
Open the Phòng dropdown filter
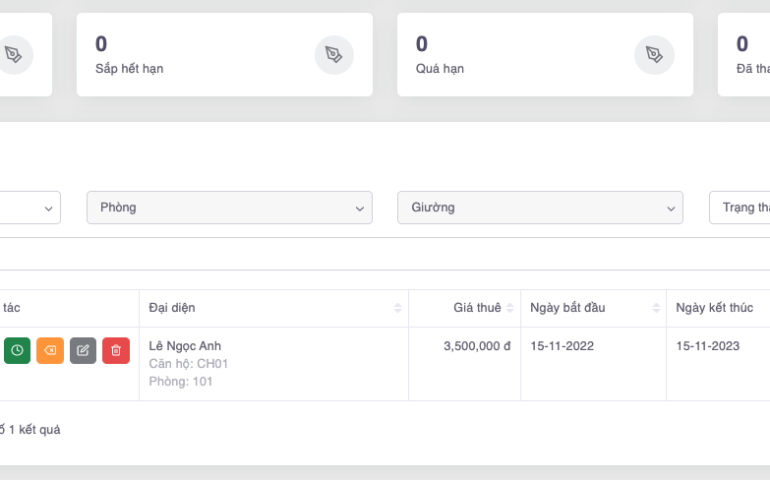229,208
